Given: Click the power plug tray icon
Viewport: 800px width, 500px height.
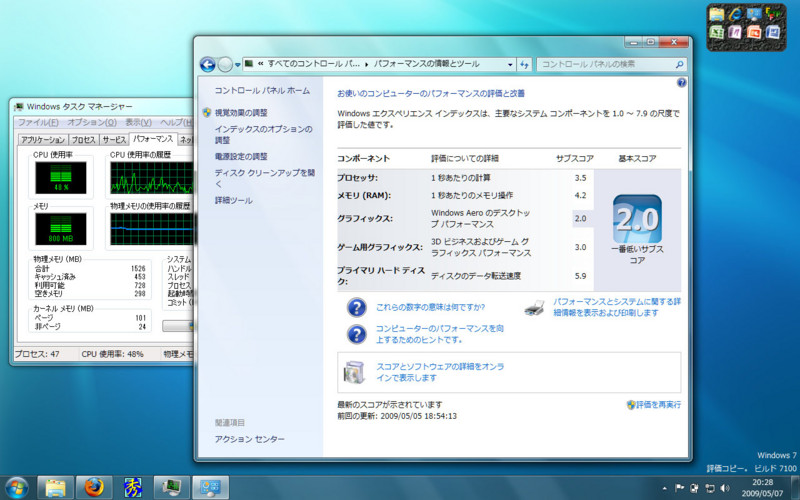Looking at the screenshot, I should pos(694,488).
